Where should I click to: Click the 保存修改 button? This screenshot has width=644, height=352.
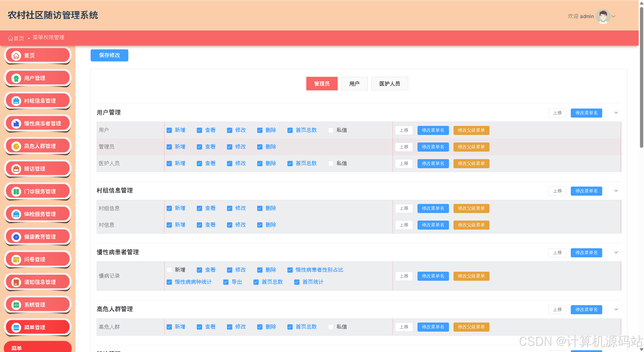pos(109,55)
